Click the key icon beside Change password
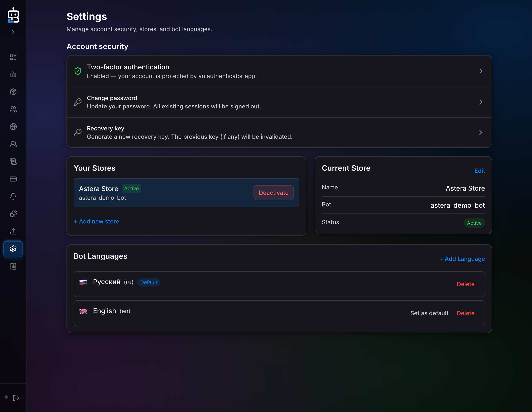Viewport: 532px width, 412px height. 78,102
